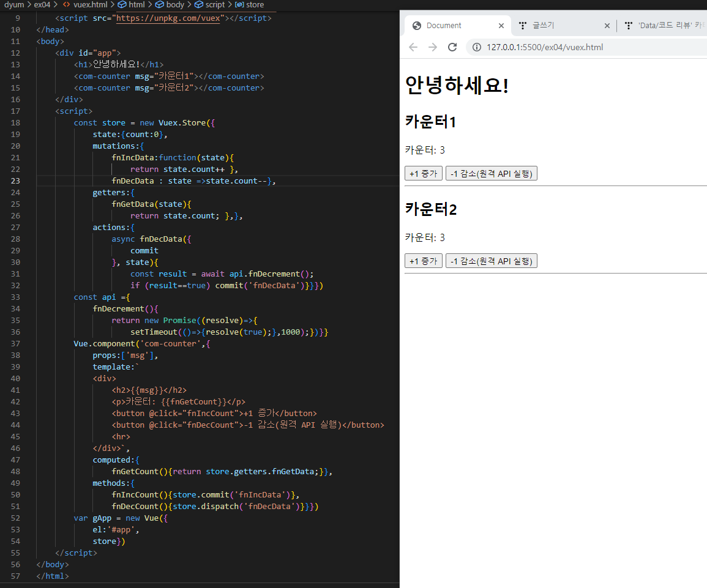Click the script element icon in breadcrumb
Viewport: 707px width, 588px height.
click(x=199, y=4)
